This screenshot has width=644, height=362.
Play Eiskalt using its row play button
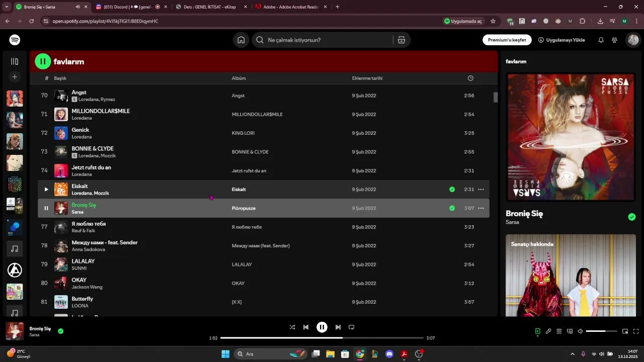(46, 190)
